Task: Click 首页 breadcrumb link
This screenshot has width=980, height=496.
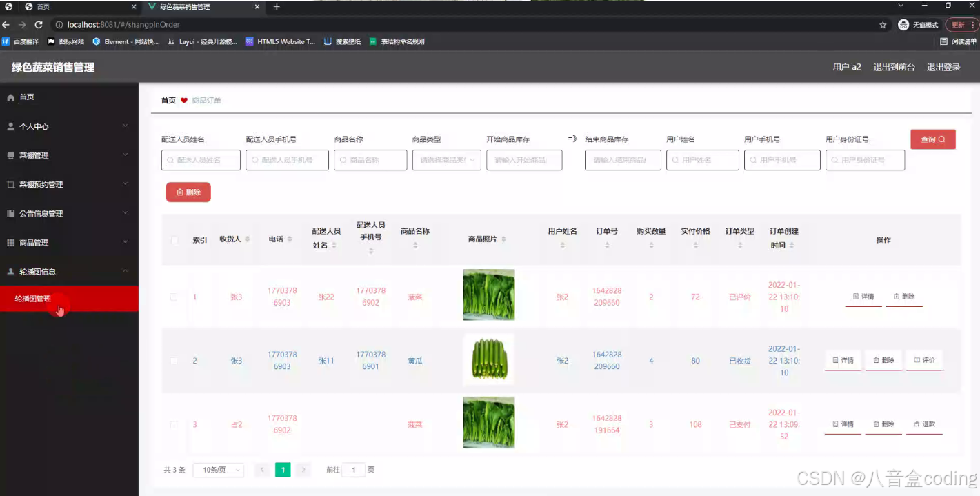Action: click(x=168, y=101)
